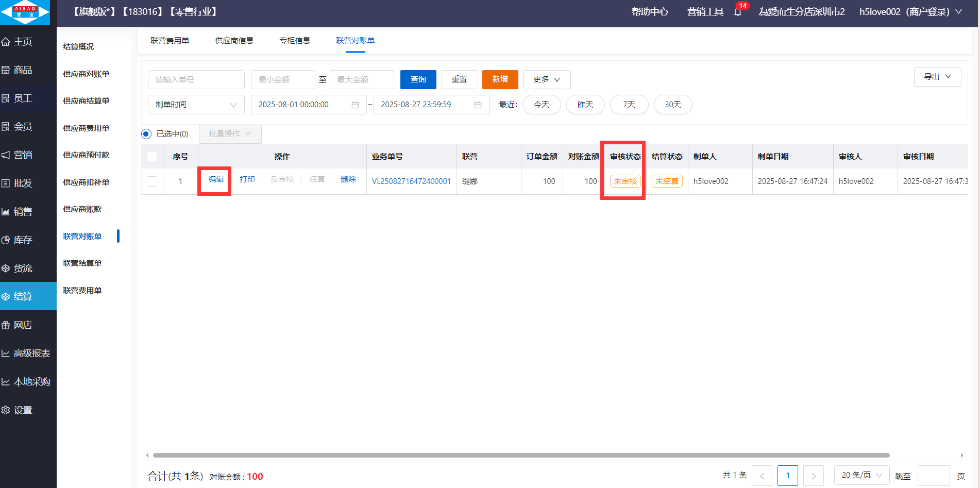Click the horizontal table scrollbar
Image resolution: width=980 pixels, height=488 pixels.
(520, 455)
